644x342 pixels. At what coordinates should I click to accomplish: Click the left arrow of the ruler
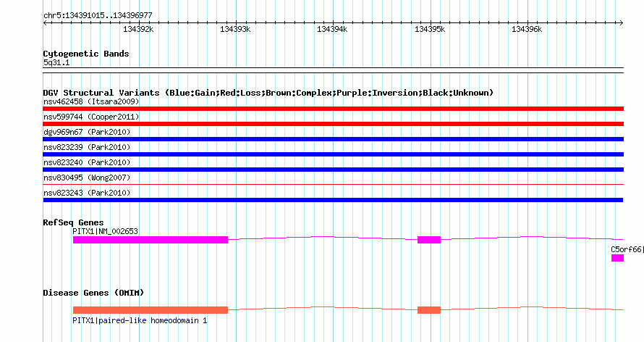(45, 23)
